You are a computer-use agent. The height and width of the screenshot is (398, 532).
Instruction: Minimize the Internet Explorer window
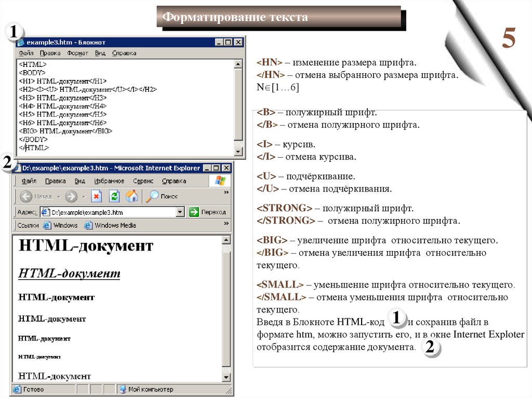pos(207,168)
